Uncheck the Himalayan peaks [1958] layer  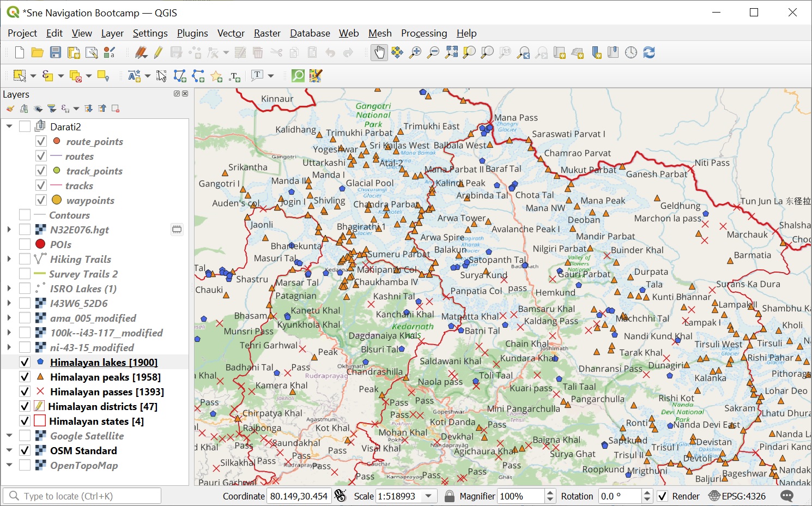click(25, 377)
